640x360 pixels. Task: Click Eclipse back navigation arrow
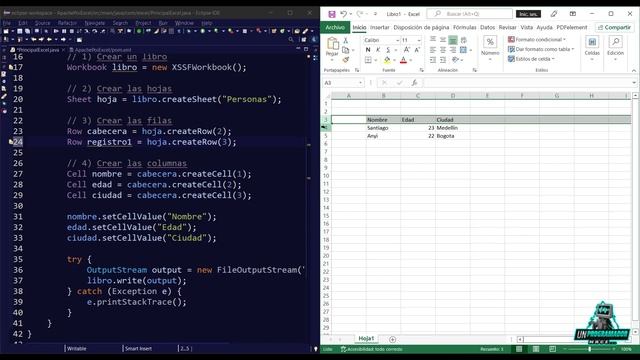pos(49,40)
